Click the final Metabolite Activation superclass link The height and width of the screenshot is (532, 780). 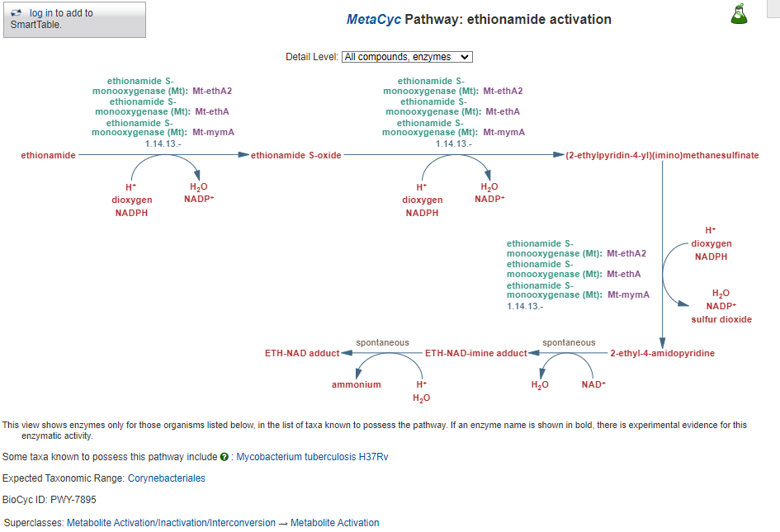coord(335,523)
